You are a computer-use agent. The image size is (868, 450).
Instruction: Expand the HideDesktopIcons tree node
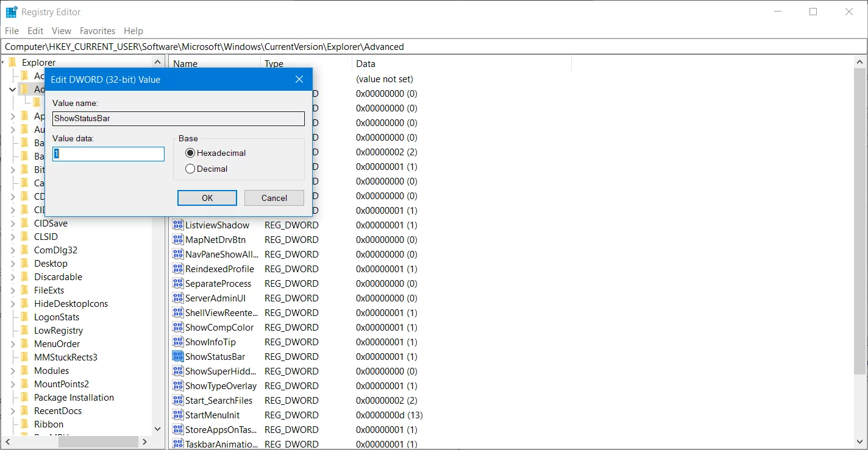point(13,304)
